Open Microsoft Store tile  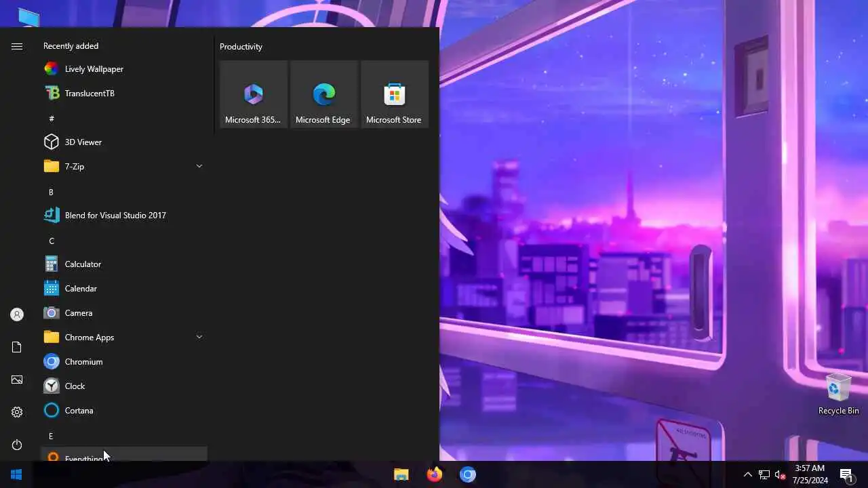(395, 94)
